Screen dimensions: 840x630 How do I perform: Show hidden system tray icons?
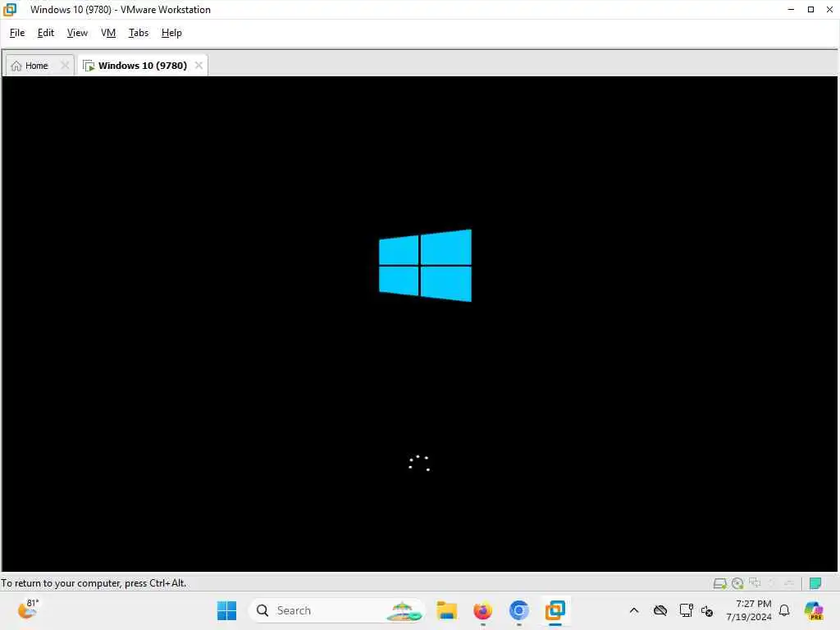click(634, 610)
